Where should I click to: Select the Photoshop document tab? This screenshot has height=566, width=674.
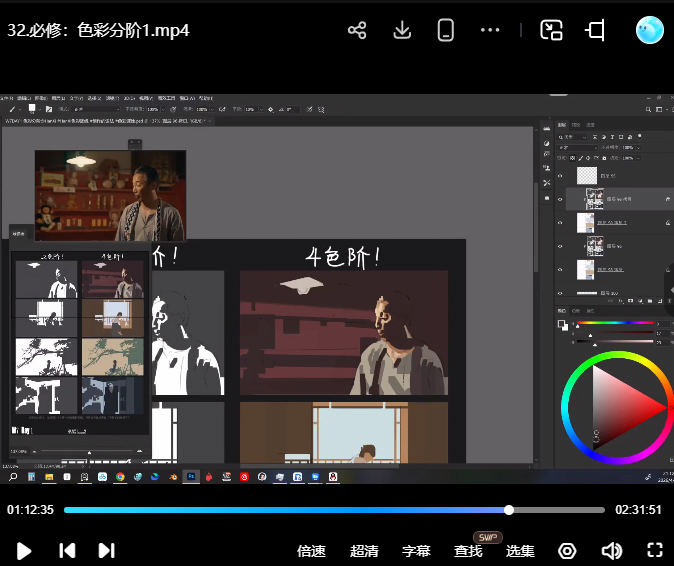pyautogui.click(x=106, y=121)
